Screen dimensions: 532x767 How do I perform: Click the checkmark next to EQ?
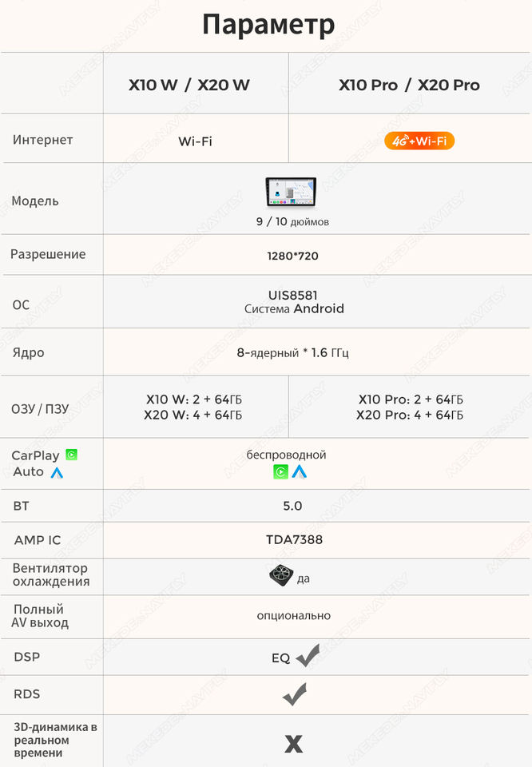tap(307, 656)
